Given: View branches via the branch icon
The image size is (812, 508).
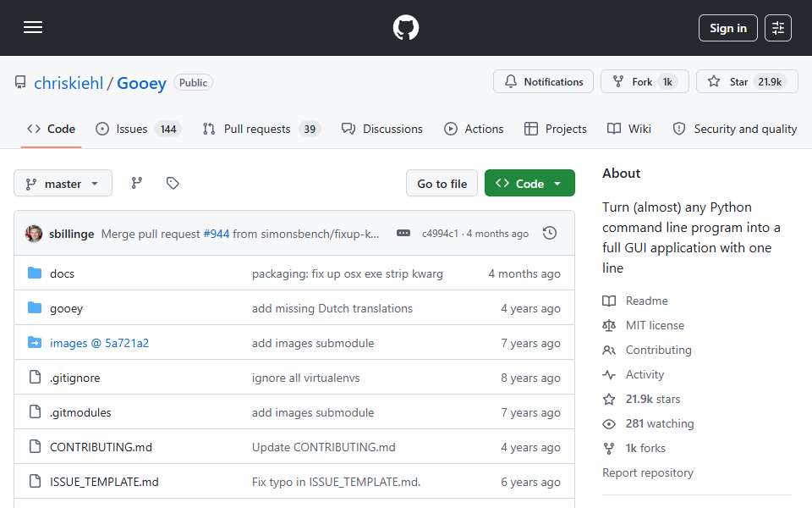Looking at the screenshot, I should 137,183.
